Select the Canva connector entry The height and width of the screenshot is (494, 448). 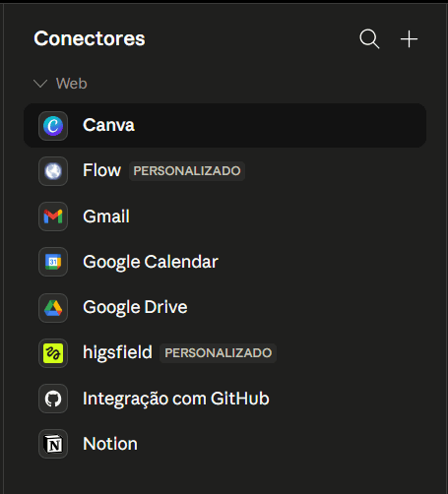[x=225, y=125]
